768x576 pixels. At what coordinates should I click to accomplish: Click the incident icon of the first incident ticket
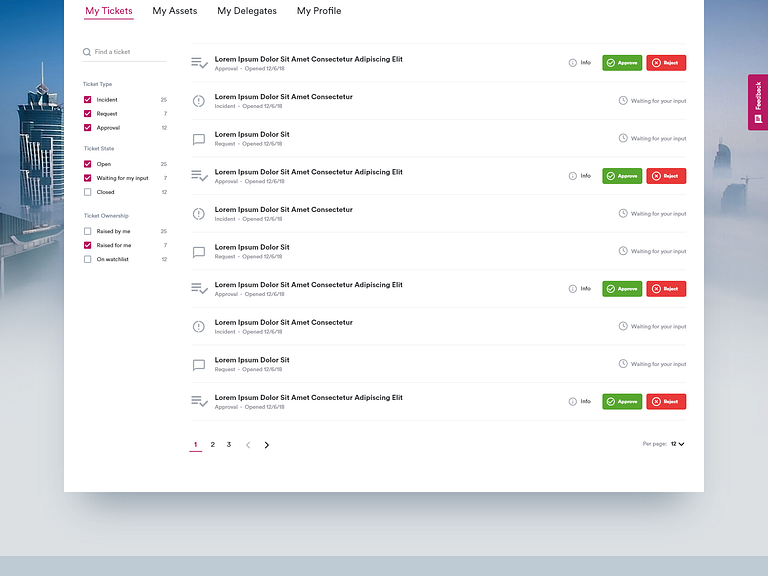pyautogui.click(x=198, y=101)
